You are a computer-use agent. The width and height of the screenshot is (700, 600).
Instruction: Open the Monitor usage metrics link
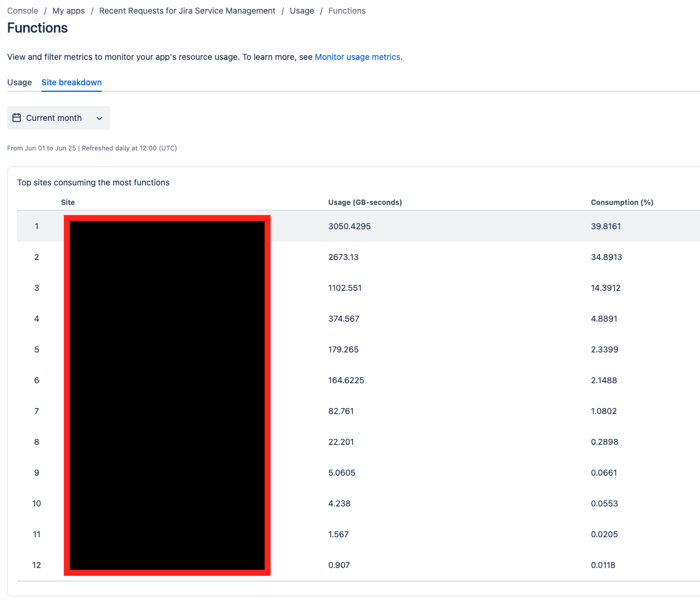pos(357,57)
